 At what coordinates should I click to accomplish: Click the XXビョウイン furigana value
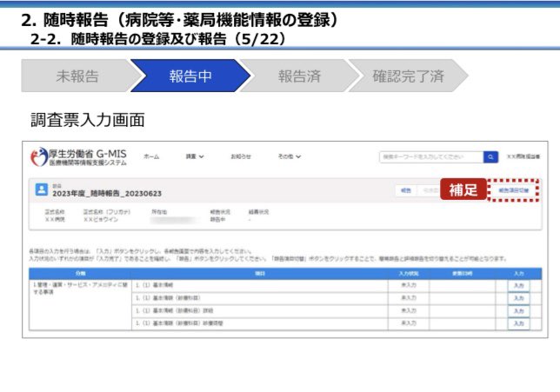coord(100,220)
